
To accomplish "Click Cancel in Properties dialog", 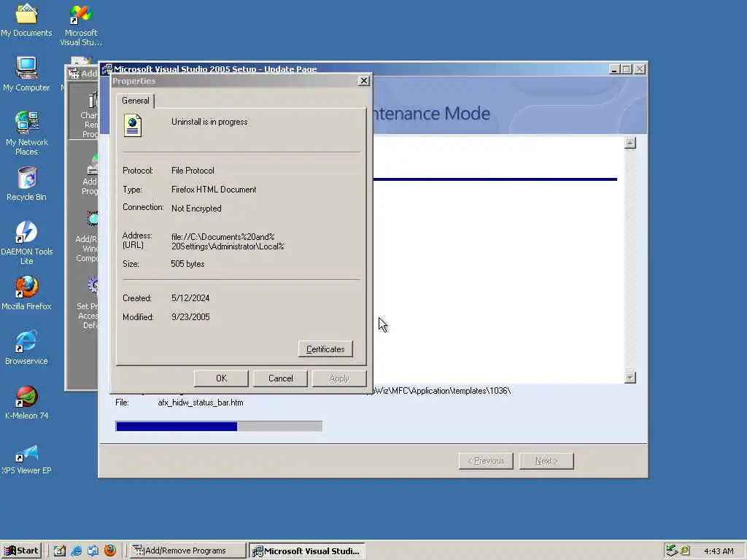I will (x=280, y=378).
